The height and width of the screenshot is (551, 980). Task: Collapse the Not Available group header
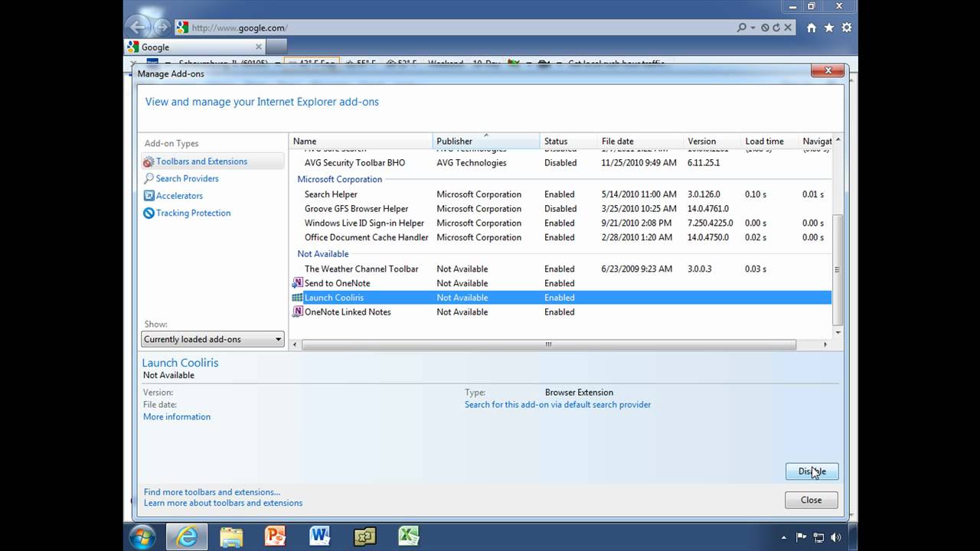click(x=322, y=254)
